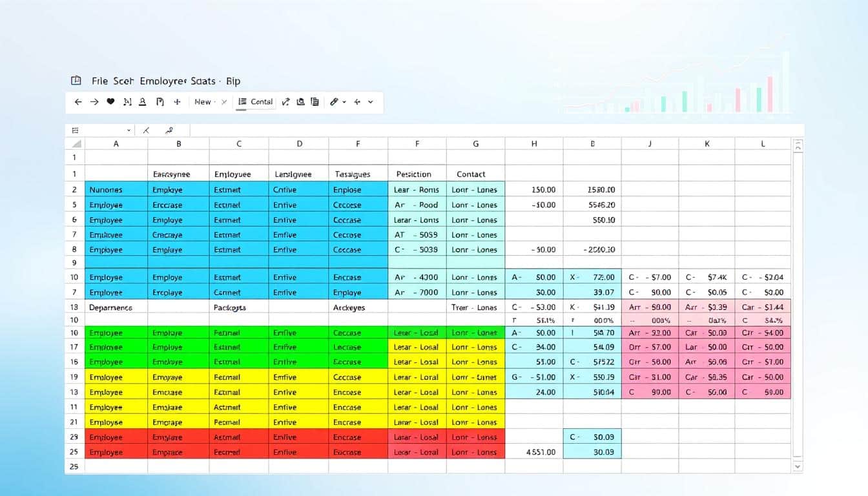Click the slash icon in formula bar

click(146, 130)
